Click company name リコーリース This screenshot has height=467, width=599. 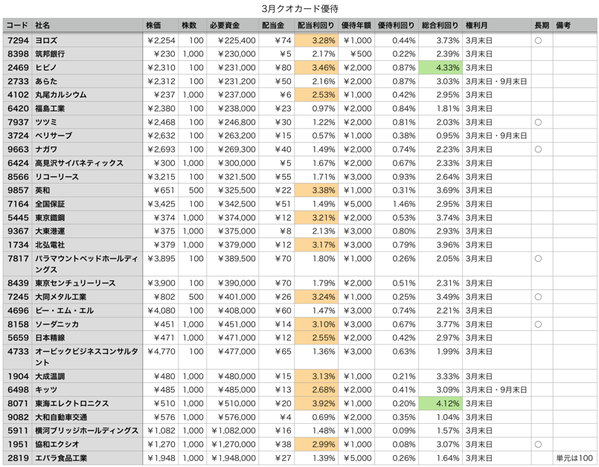tap(57, 177)
